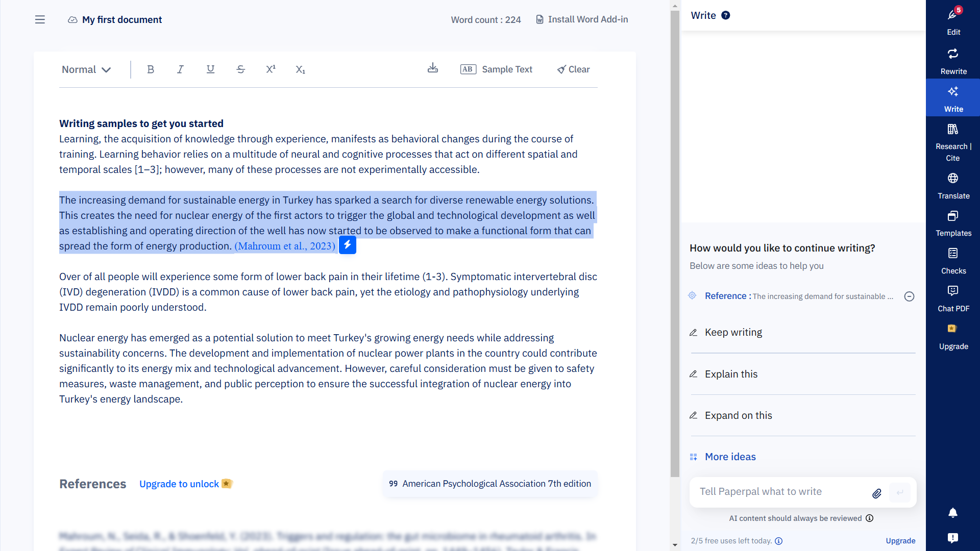Open the Translate tab
The image size is (980, 551).
tap(953, 185)
